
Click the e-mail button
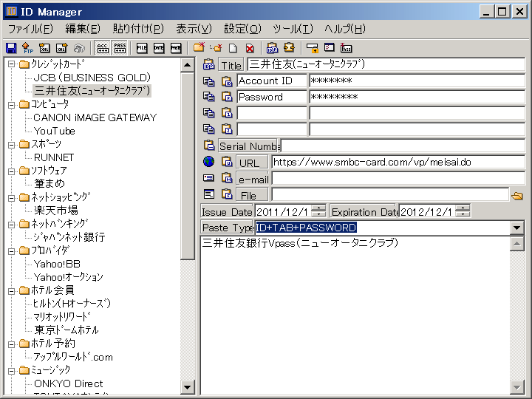coord(252,179)
